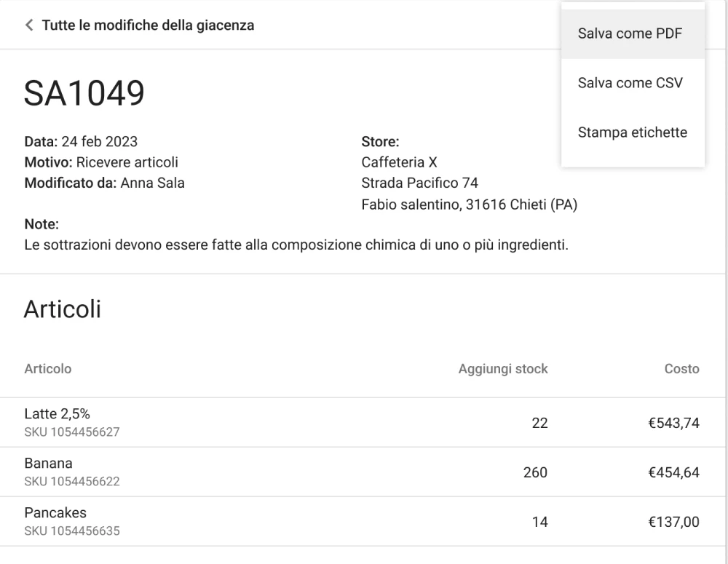The height and width of the screenshot is (564, 728).
Task: Click the Banana stock value 260
Action: point(536,472)
